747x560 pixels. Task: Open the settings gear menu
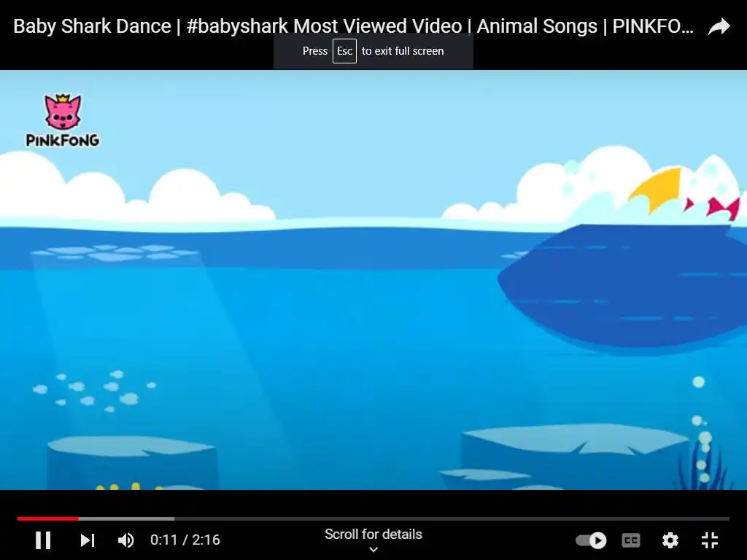(x=670, y=540)
